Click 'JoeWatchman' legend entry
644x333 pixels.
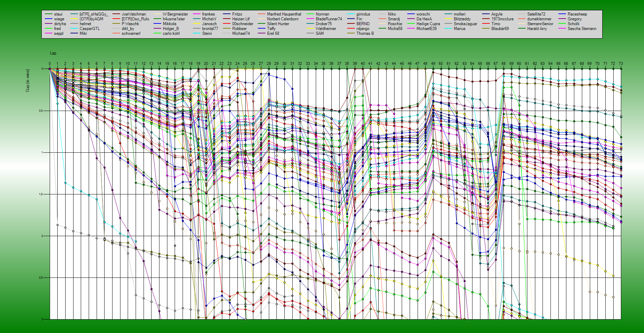(x=129, y=14)
